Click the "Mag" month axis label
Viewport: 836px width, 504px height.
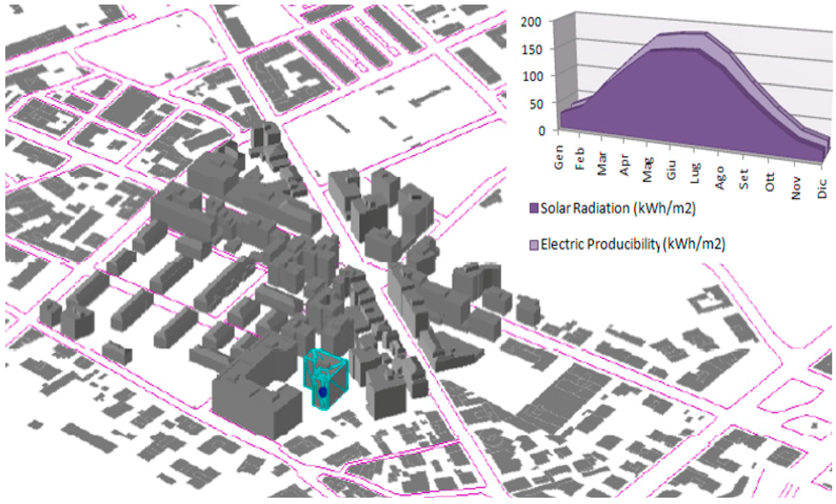[647, 169]
